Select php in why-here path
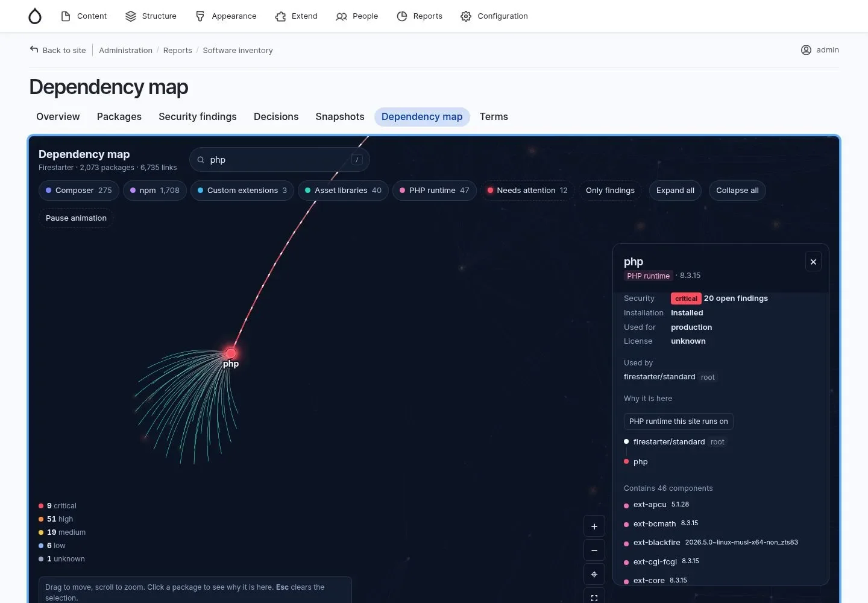Image resolution: width=868 pixels, height=603 pixels. click(640, 462)
